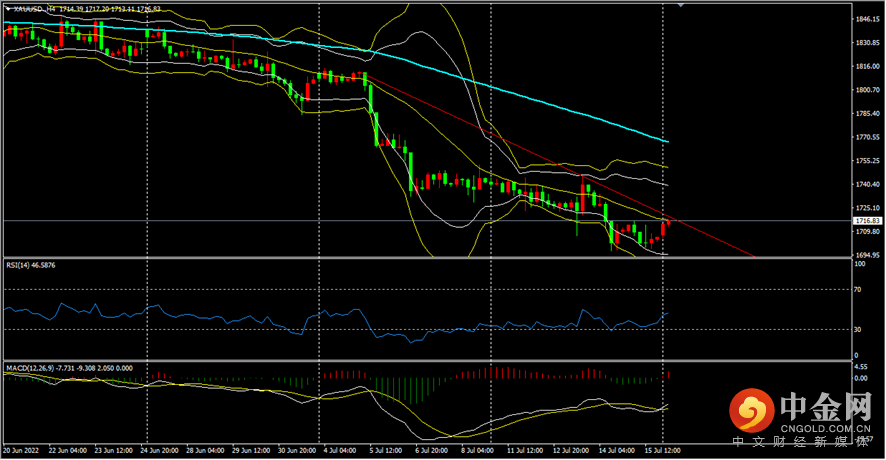Screen dimensions: 886x460
Task: Click the RSI(14) 46.5876 indicator label
Action: (x=31, y=265)
